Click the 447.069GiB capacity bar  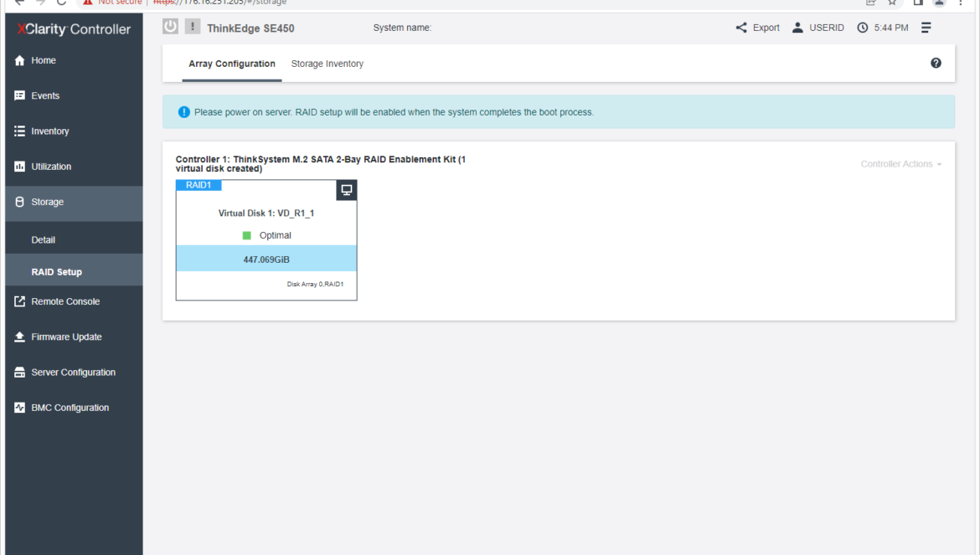[x=266, y=259]
